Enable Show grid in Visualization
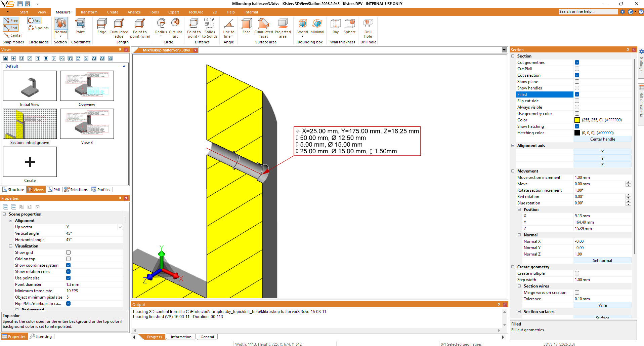644x346 pixels. pos(68,253)
